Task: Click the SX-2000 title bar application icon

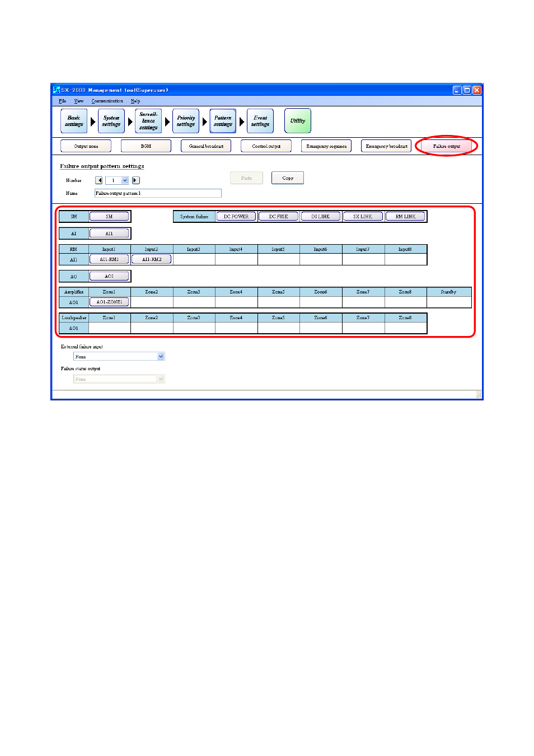Action: (x=57, y=90)
